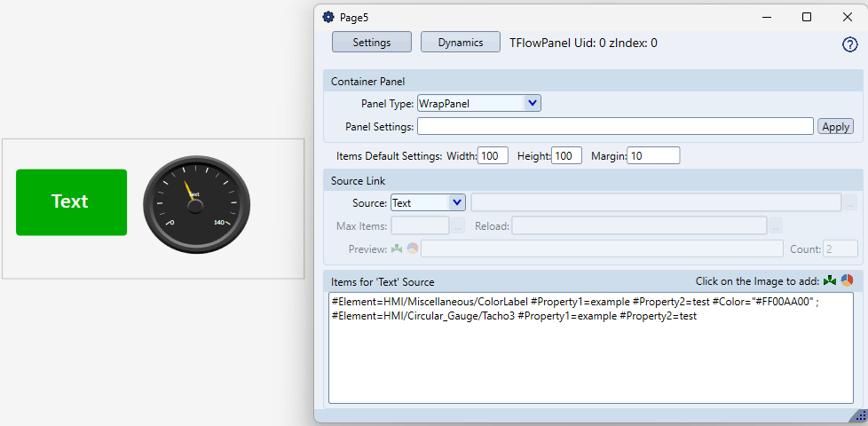Click into the Margin field
868x426 pixels.
tap(653, 156)
